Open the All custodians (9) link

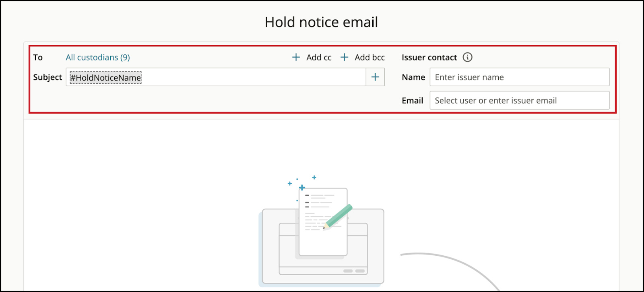click(x=98, y=57)
